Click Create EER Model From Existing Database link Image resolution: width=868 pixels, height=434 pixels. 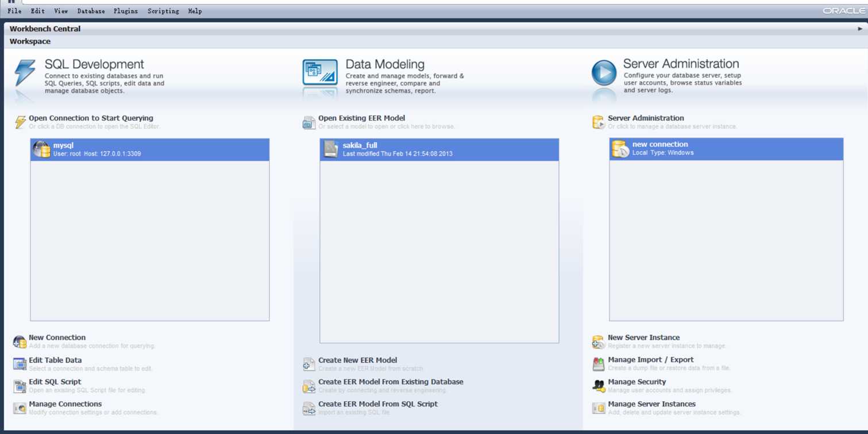391,382
